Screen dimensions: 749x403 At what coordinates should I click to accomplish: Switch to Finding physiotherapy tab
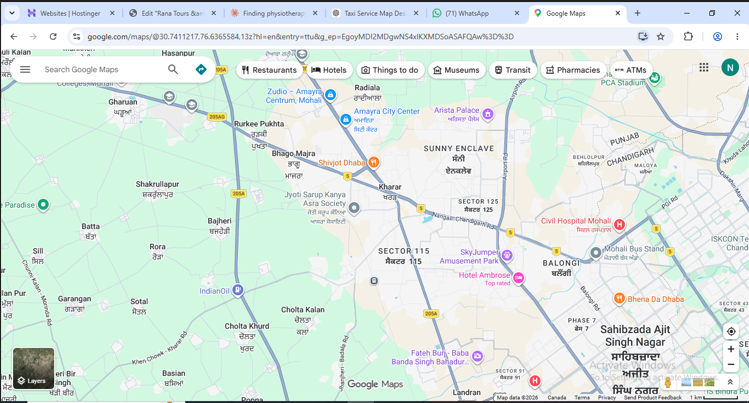tap(274, 13)
